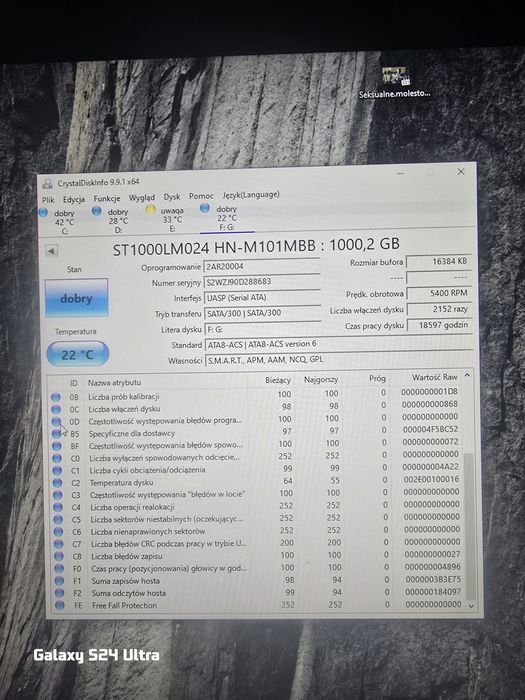Click the CrystalDiskInfo title bar app icon
This screenshot has height=700, width=525.
point(48,184)
